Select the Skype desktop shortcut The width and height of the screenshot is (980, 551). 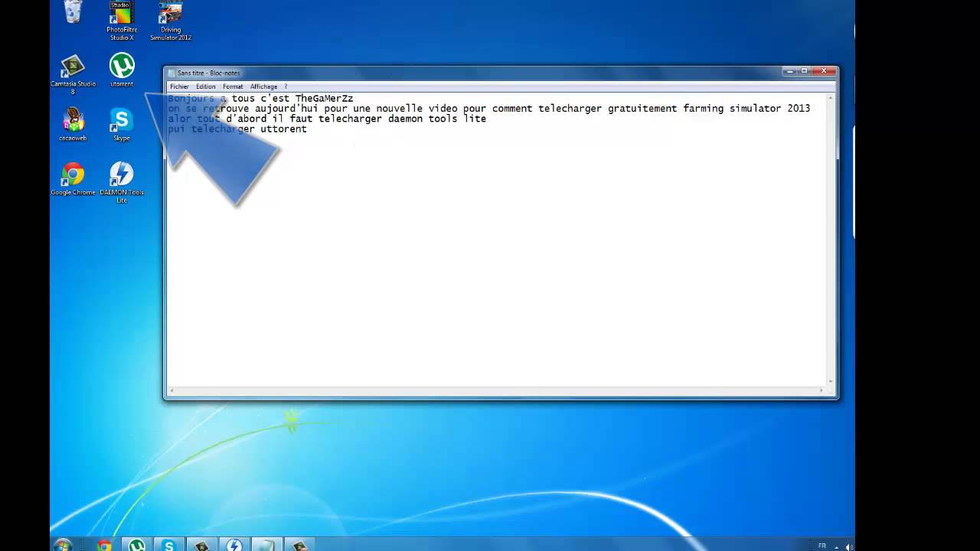tap(122, 124)
